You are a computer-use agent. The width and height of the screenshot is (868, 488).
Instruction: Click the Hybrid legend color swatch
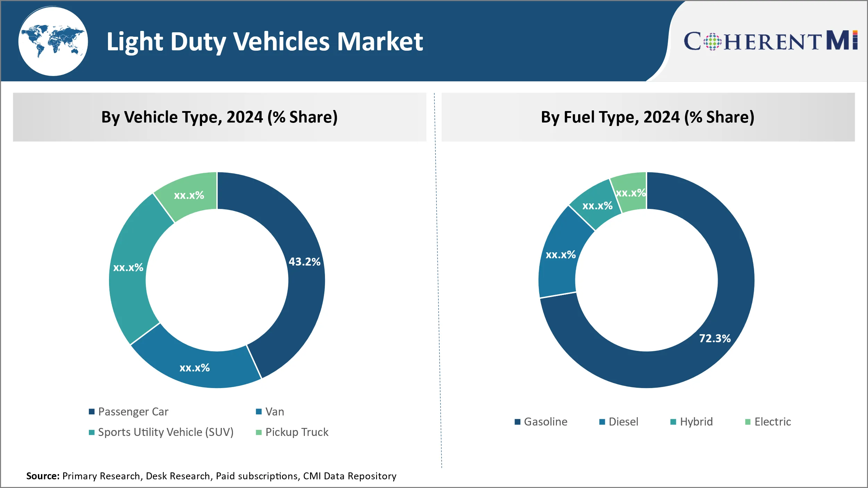(673, 422)
